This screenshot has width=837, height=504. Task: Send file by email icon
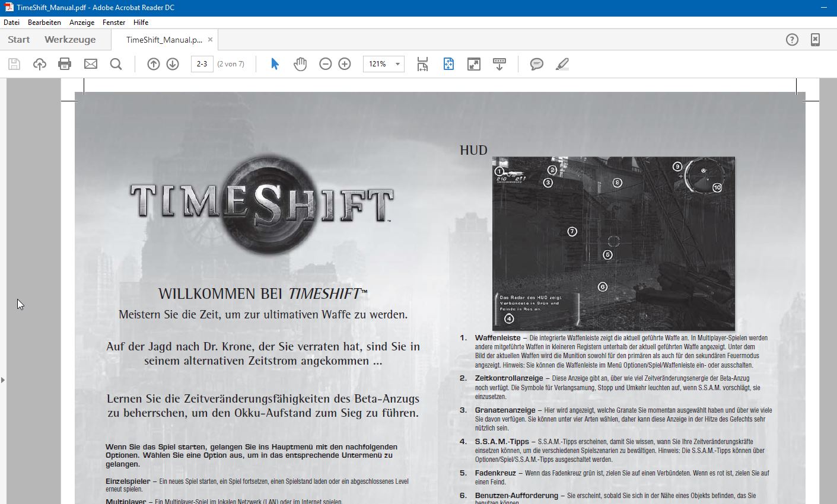point(91,64)
